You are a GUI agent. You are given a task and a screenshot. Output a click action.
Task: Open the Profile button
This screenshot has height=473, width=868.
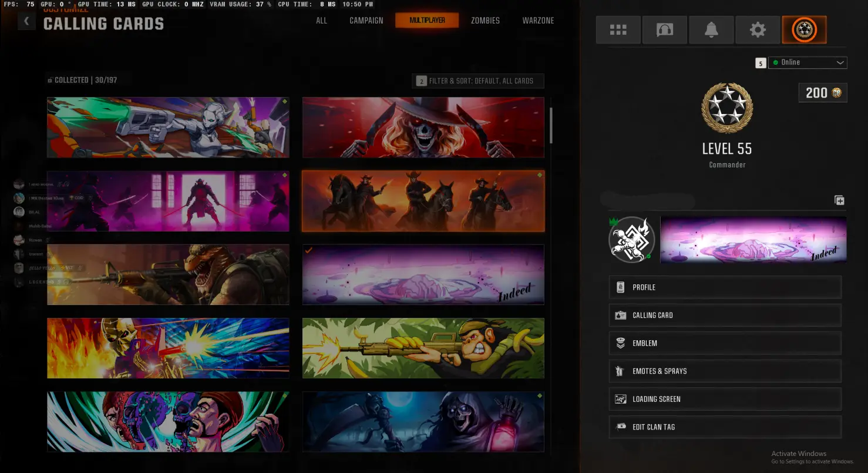point(725,287)
